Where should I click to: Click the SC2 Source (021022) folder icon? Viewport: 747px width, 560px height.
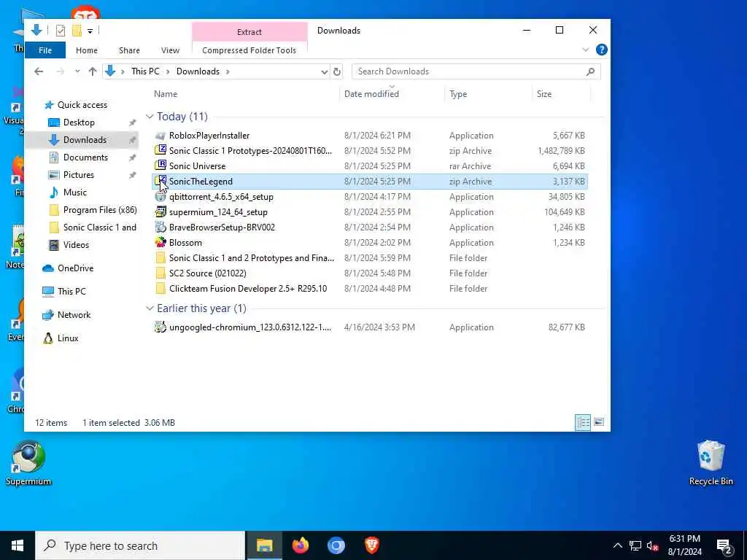click(x=160, y=273)
